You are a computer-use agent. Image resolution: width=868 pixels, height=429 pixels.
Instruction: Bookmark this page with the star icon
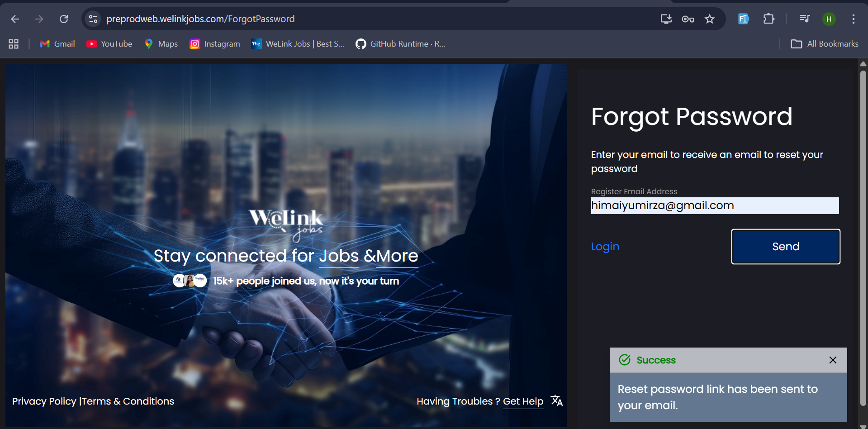[709, 19]
